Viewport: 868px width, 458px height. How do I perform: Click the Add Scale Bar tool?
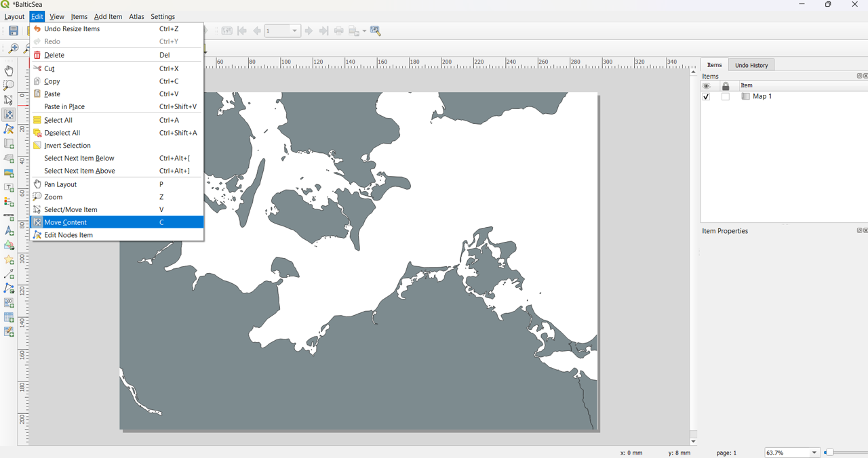click(x=9, y=217)
